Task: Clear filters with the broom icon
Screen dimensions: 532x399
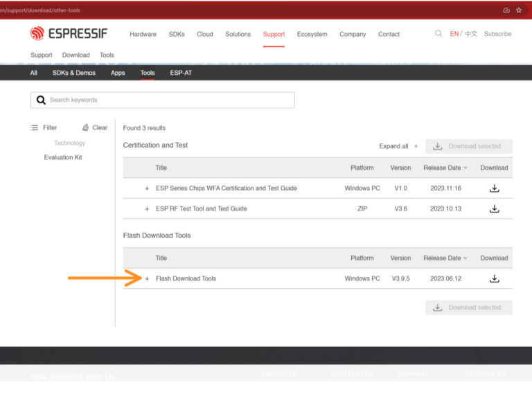Action: (x=85, y=127)
